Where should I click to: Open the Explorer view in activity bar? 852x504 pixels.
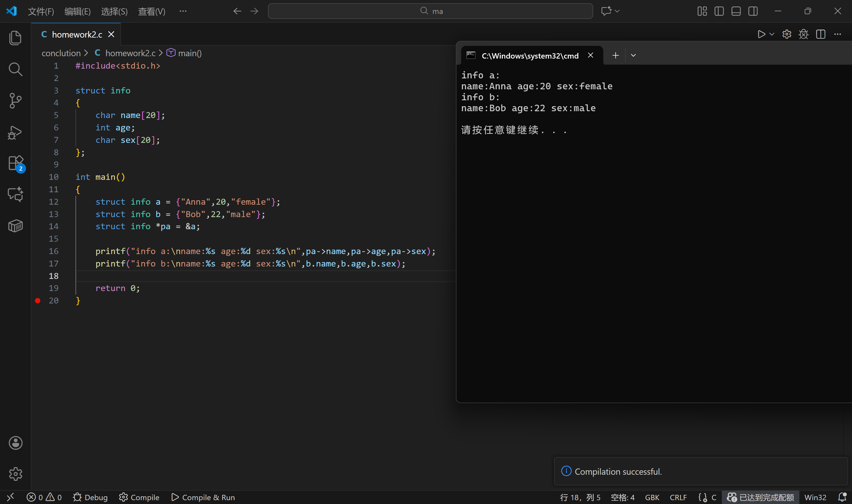[15, 38]
